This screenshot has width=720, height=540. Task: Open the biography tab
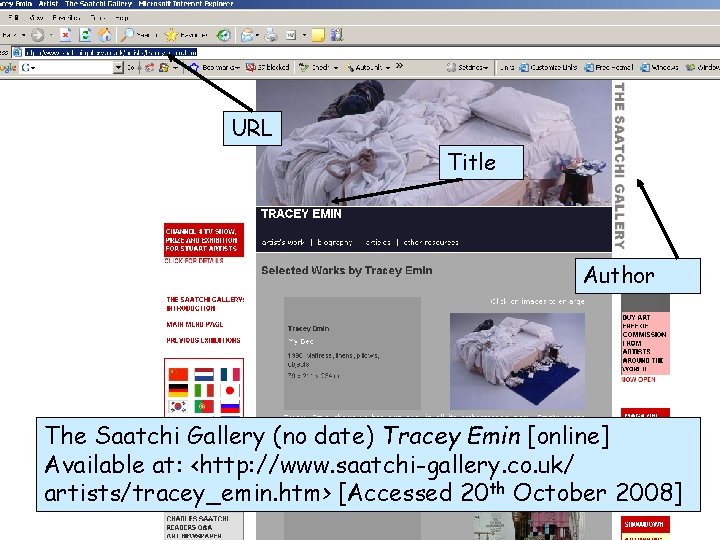coord(335,242)
